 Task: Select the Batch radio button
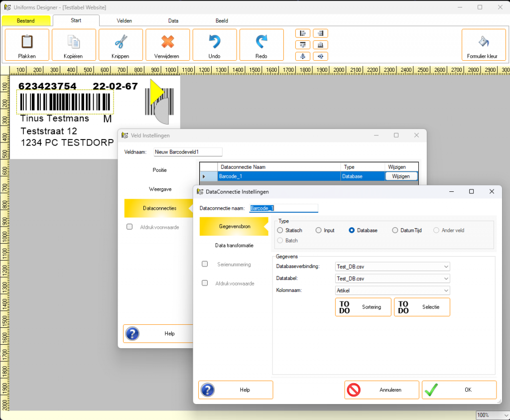(280, 241)
